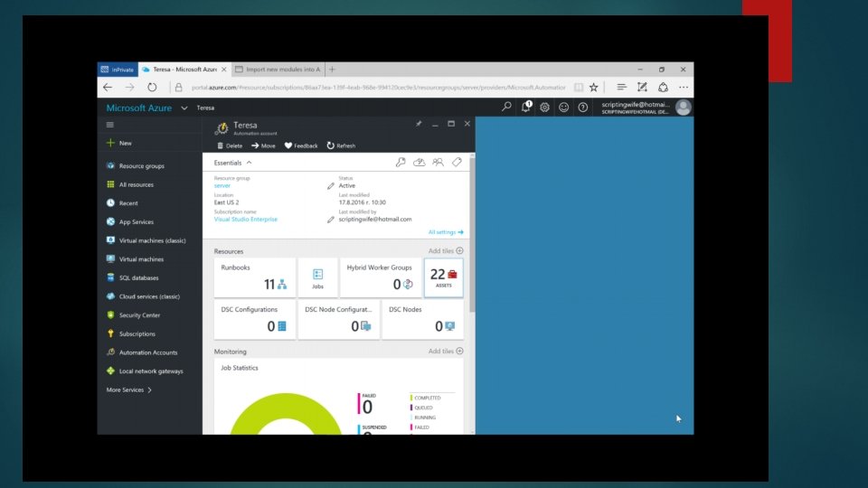The height and width of the screenshot is (488, 868).
Task: Open the Edge more actions menu
Action: 684,88
